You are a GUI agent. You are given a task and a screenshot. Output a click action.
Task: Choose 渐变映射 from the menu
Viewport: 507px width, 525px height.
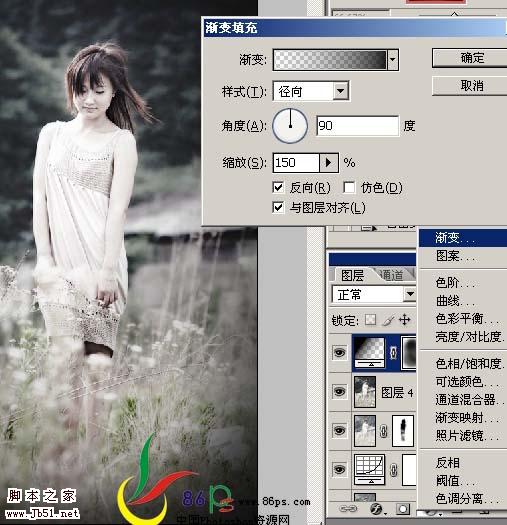coord(463,418)
